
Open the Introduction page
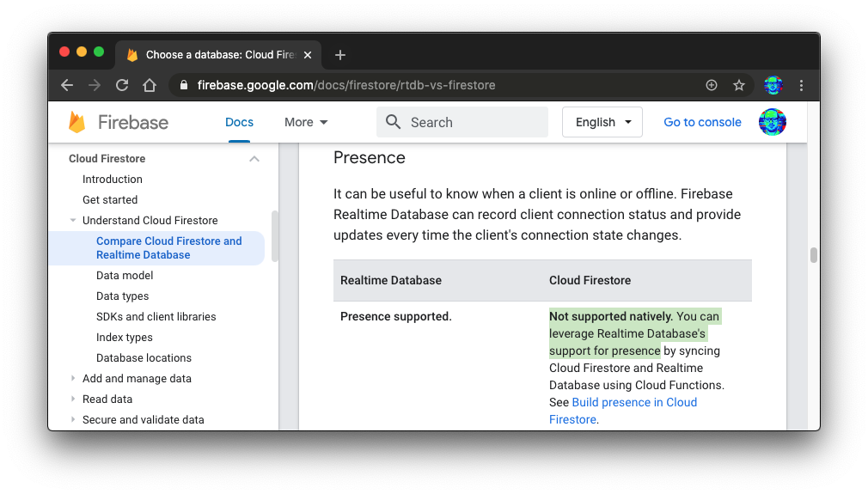point(113,180)
